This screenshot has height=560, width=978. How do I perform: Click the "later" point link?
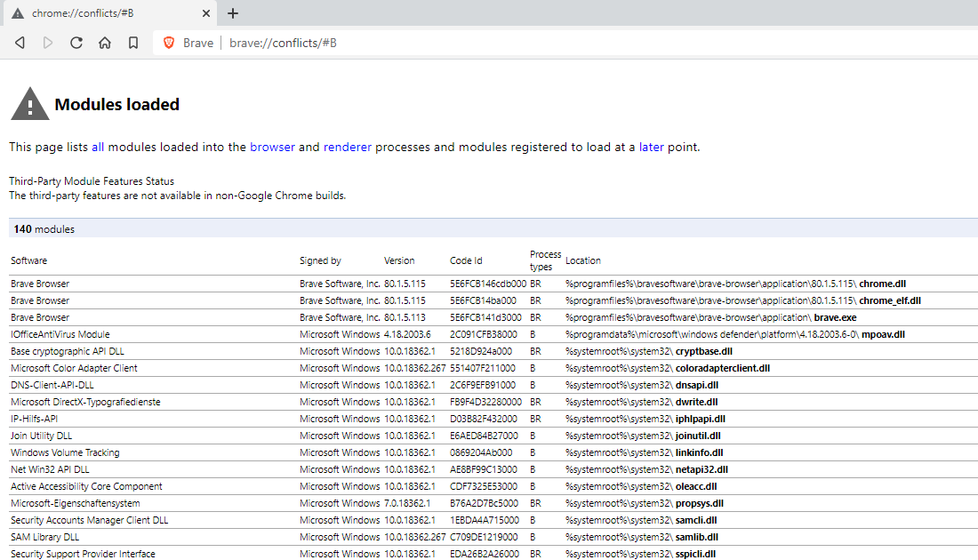[x=652, y=147]
